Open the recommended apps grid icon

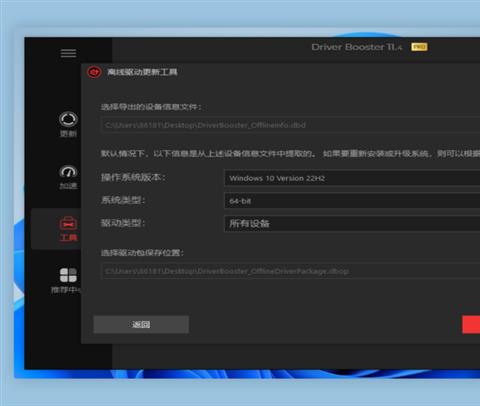[68, 275]
